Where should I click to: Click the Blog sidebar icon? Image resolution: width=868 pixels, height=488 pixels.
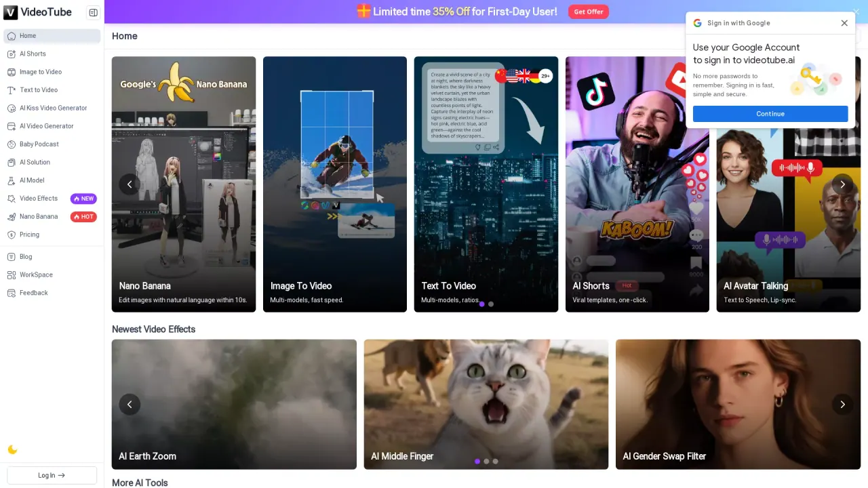[12, 257]
